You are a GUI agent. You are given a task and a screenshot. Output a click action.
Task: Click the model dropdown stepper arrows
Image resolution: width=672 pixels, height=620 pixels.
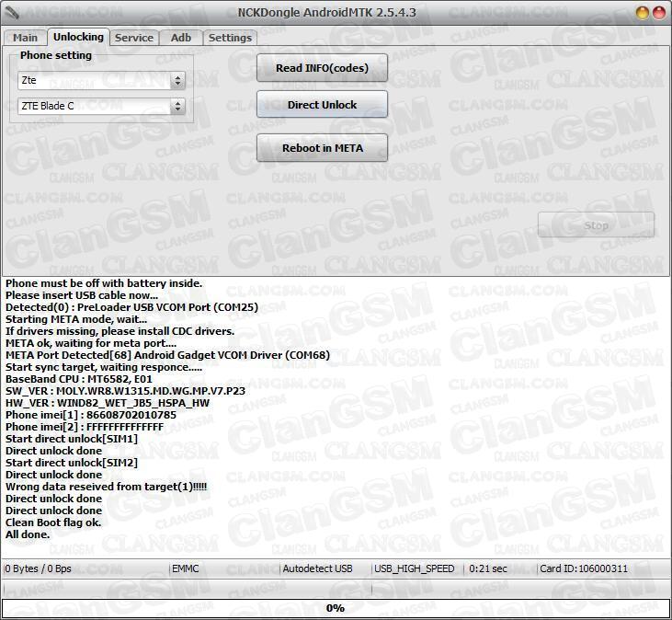[177, 106]
